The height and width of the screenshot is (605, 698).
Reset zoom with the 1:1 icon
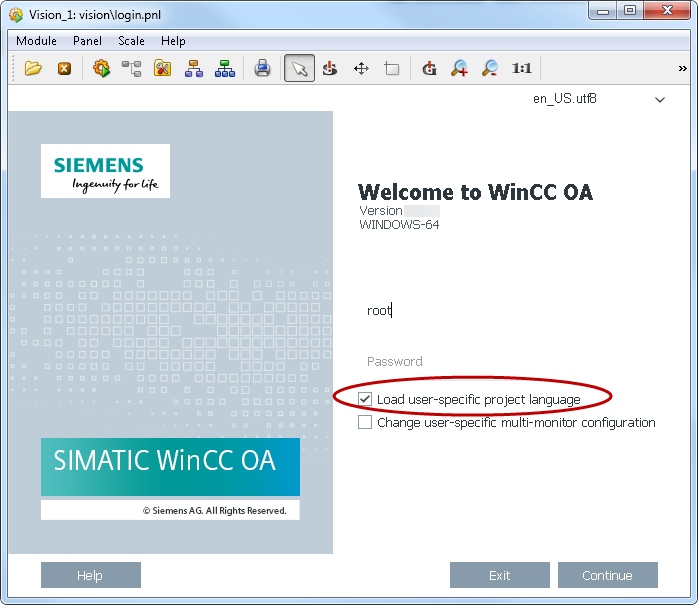[522, 68]
